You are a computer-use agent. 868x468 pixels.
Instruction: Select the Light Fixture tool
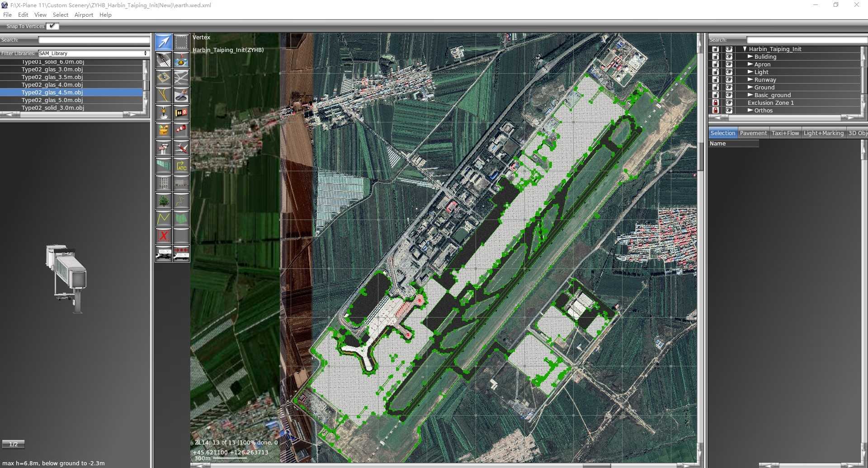pos(163,112)
